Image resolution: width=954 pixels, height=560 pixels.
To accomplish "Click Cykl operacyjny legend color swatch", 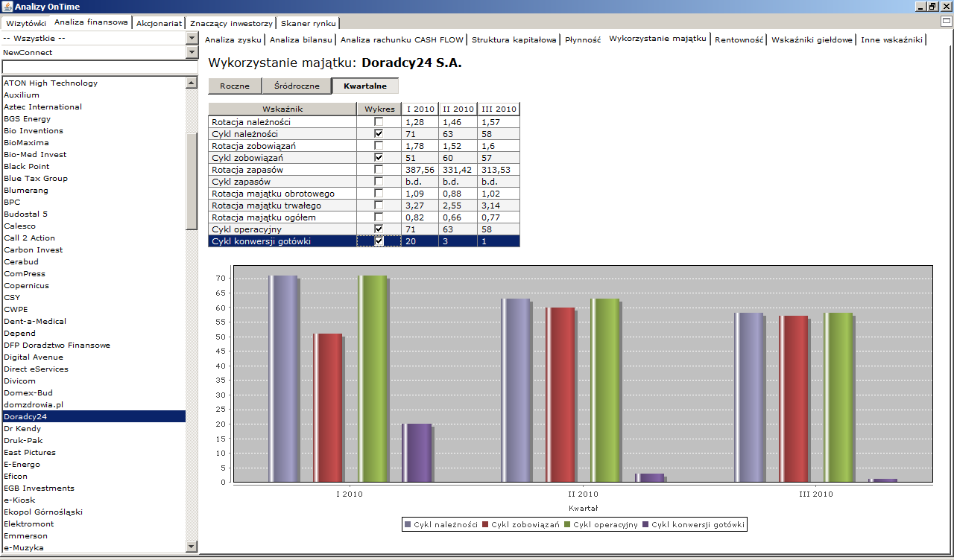I will pyautogui.click(x=567, y=525).
